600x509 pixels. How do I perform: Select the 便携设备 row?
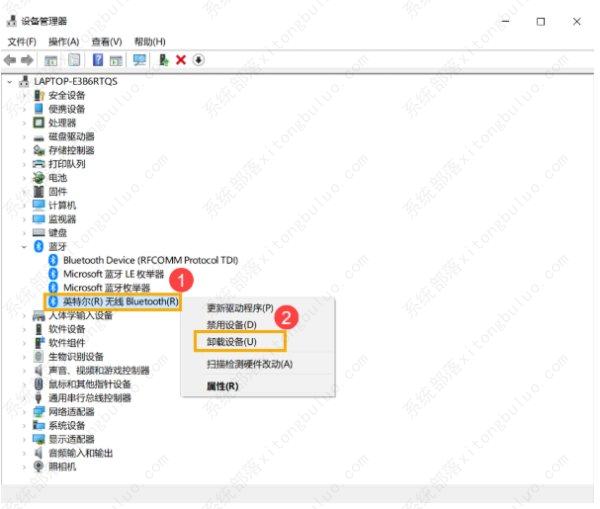pos(67,109)
